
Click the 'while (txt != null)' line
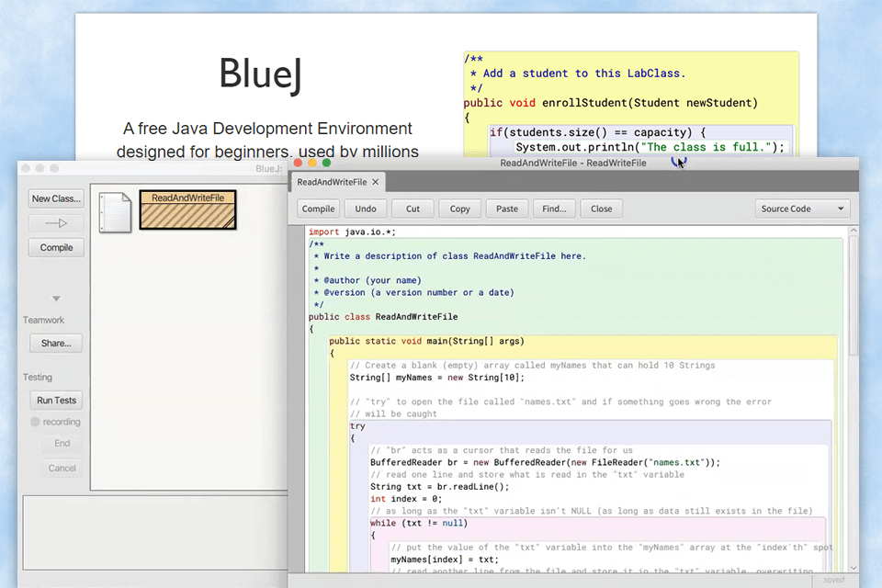[x=419, y=524]
